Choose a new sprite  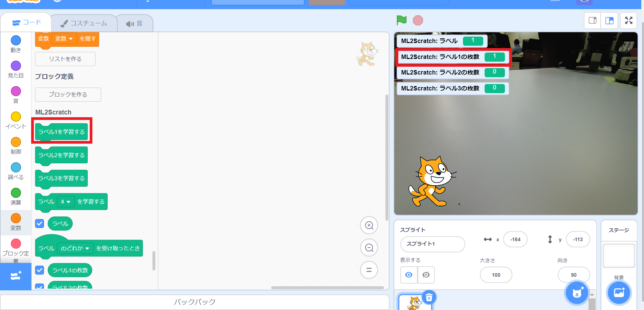click(577, 293)
